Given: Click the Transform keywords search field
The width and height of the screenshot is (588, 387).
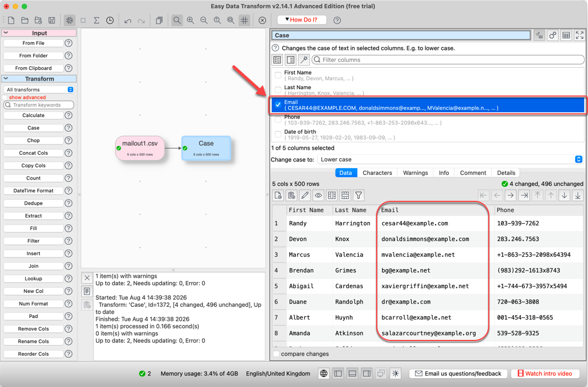Looking at the screenshot, I should point(39,105).
